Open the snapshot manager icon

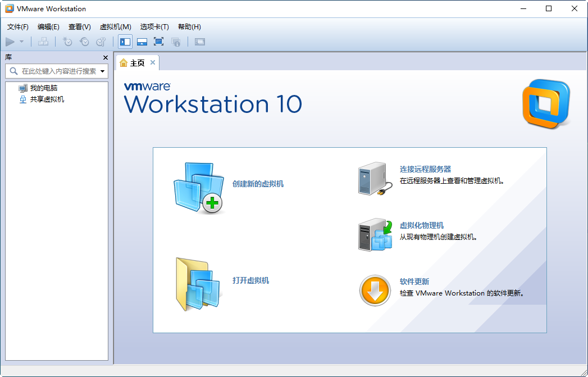(101, 42)
